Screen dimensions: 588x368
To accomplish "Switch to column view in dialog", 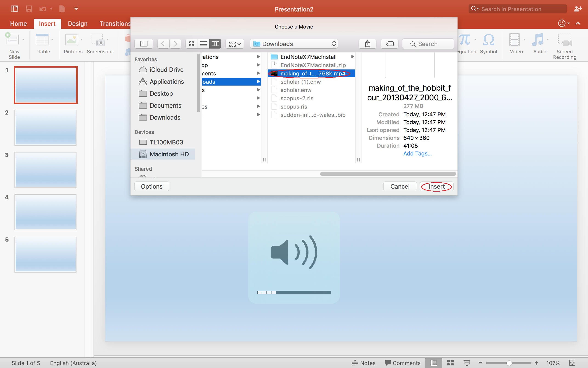I will 215,43.
